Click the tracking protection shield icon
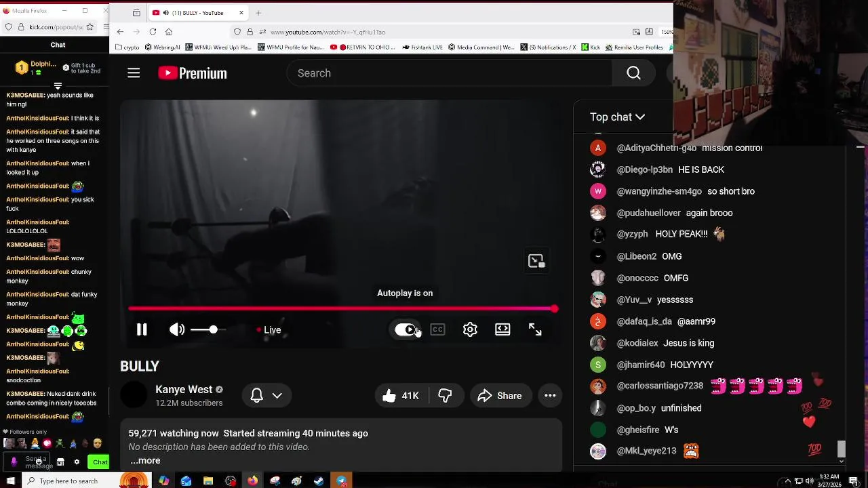Image resolution: width=868 pixels, height=488 pixels. pyautogui.click(x=237, y=32)
